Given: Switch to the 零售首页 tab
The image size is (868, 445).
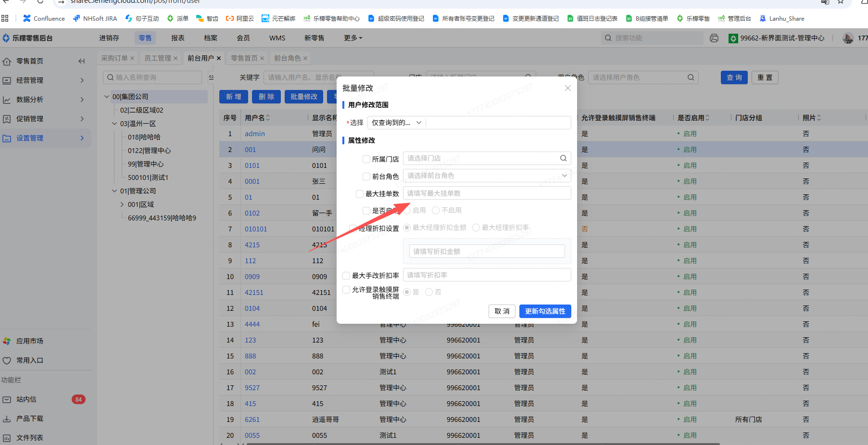Looking at the screenshot, I should [244, 58].
